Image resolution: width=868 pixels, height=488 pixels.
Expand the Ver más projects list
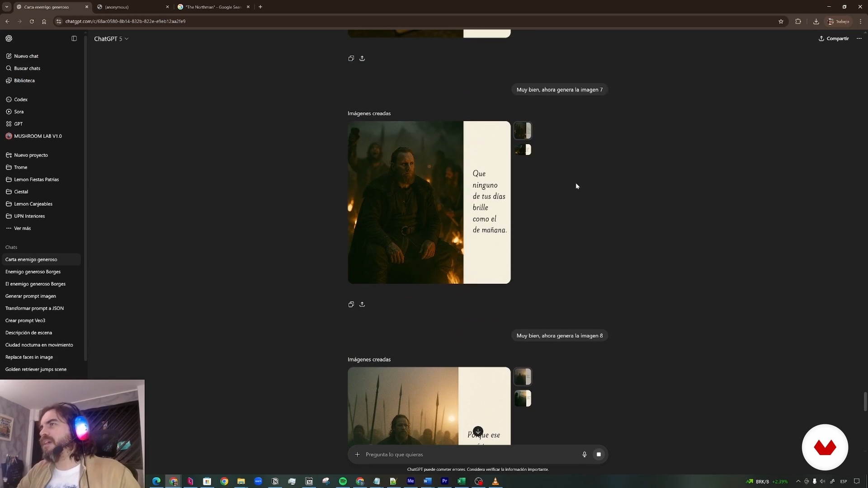pyautogui.click(x=23, y=228)
